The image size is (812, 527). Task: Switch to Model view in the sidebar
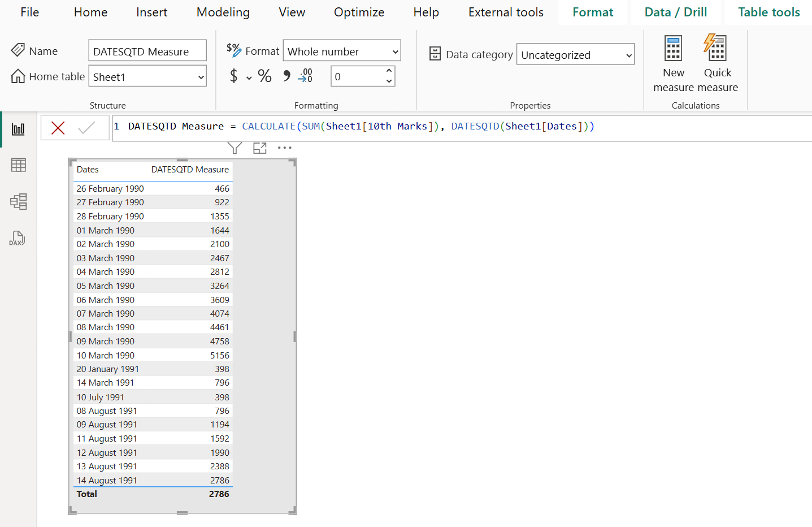coord(18,201)
